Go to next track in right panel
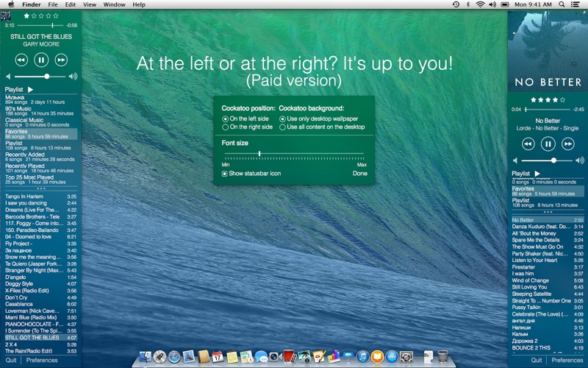588x368 pixels. pos(567,144)
